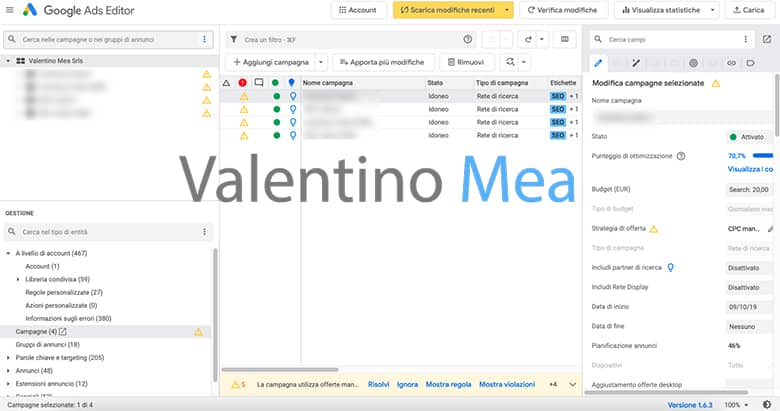
Task: Click the external link icon beside Campagne (4)
Action: [63, 331]
